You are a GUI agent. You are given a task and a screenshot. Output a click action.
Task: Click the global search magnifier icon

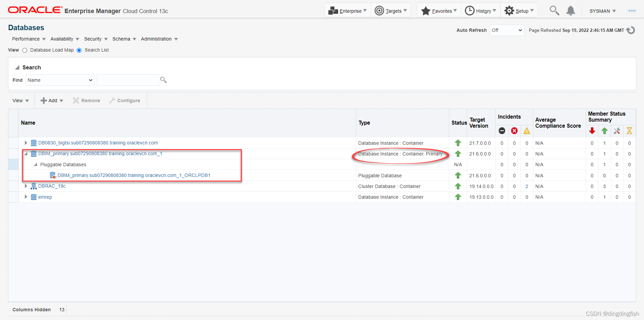point(554,11)
